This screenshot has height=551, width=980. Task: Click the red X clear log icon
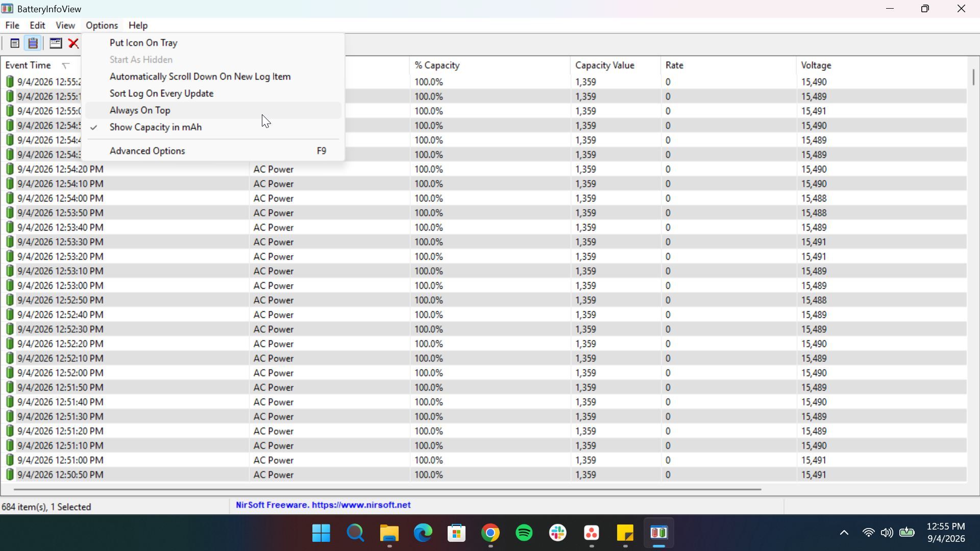pyautogui.click(x=73, y=43)
